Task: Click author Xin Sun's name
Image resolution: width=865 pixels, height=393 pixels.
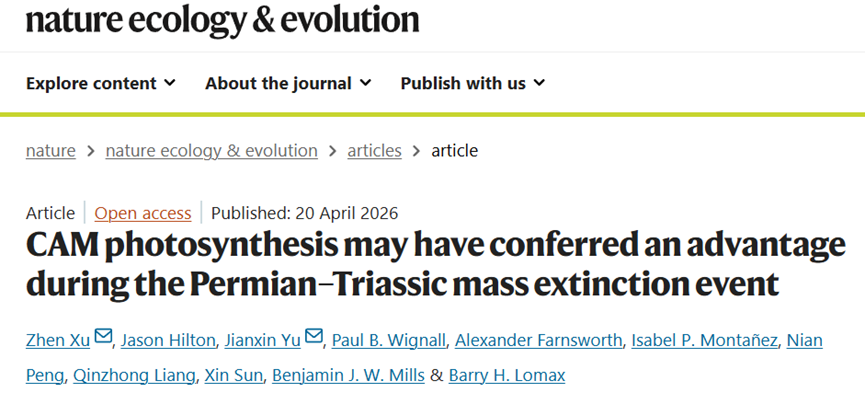Action: [233, 376]
